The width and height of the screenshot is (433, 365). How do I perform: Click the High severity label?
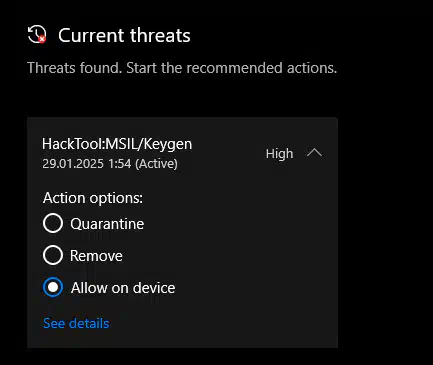[x=279, y=154]
